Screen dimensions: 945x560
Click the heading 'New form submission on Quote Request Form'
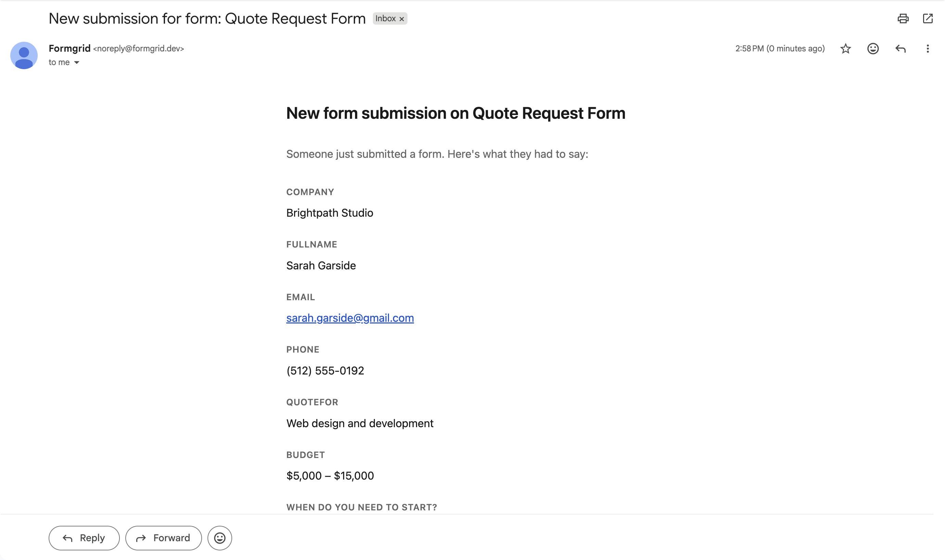(455, 113)
